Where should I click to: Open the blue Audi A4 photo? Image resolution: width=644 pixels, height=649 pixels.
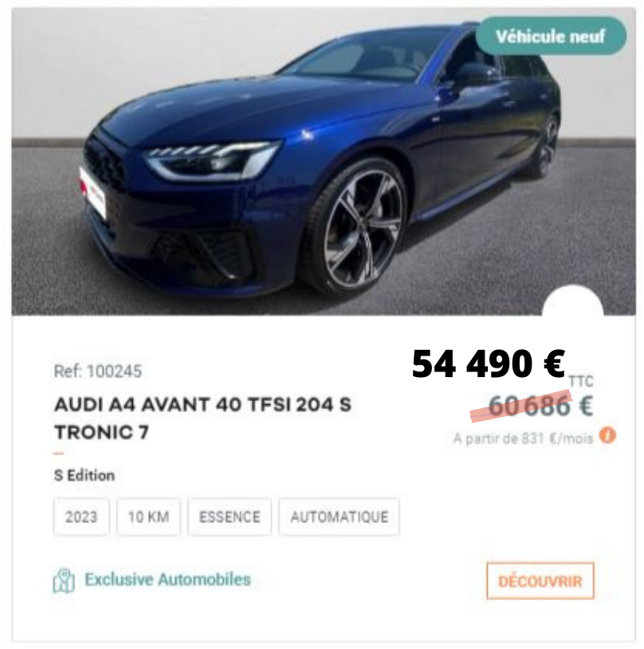click(324, 161)
